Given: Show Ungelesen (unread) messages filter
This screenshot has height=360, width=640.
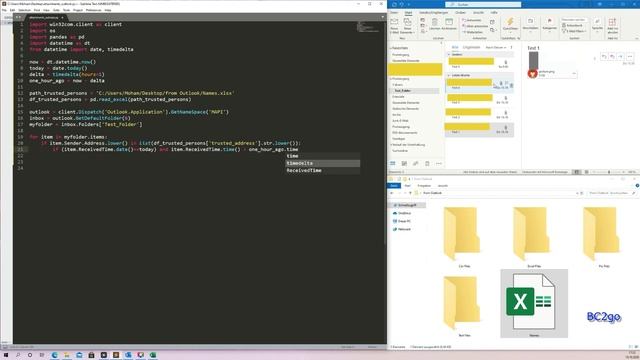Looking at the screenshot, I should (x=471, y=47).
